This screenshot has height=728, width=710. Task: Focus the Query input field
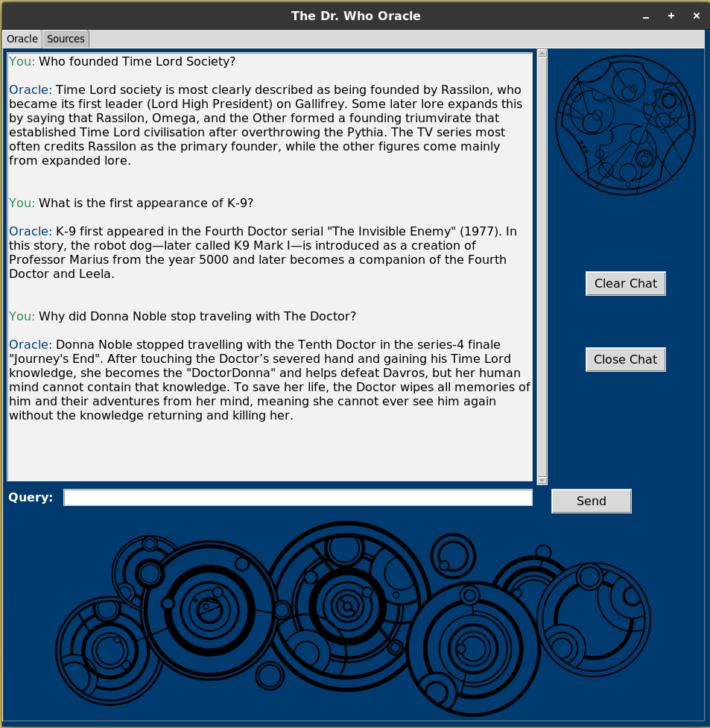pos(298,498)
